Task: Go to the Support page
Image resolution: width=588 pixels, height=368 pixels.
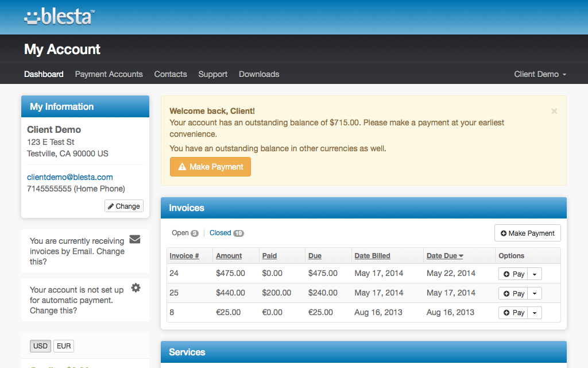Action: (x=212, y=74)
